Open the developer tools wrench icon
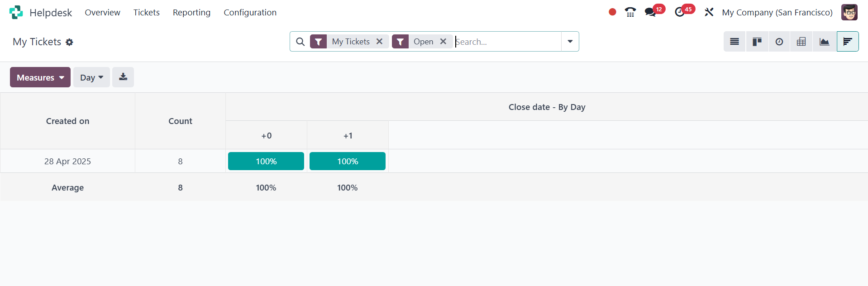The image size is (868, 286). [x=709, y=12]
